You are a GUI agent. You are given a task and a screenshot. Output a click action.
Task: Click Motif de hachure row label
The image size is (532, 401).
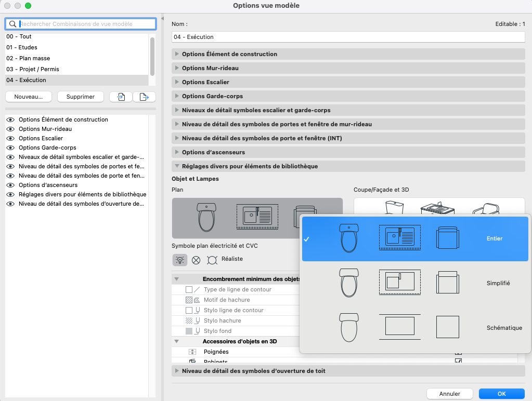227,300
